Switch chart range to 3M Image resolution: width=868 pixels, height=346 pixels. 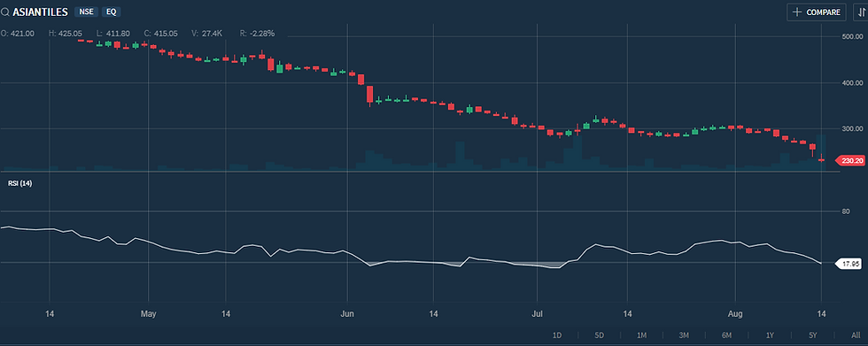click(684, 335)
